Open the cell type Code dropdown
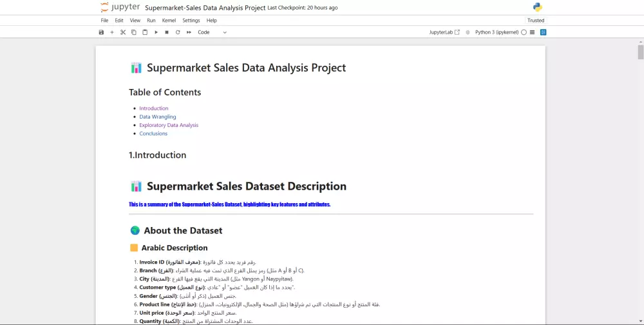Screen dimensions: 644x325 [212, 32]
